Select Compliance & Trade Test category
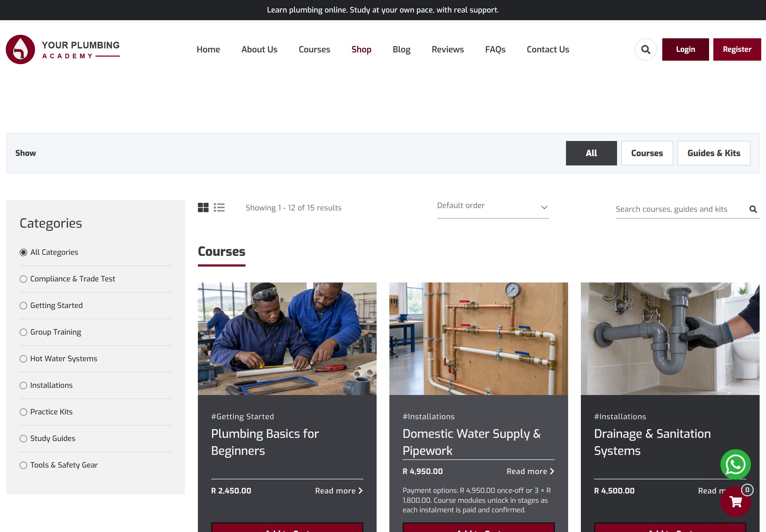766x532 pixels. coord(23,279)
